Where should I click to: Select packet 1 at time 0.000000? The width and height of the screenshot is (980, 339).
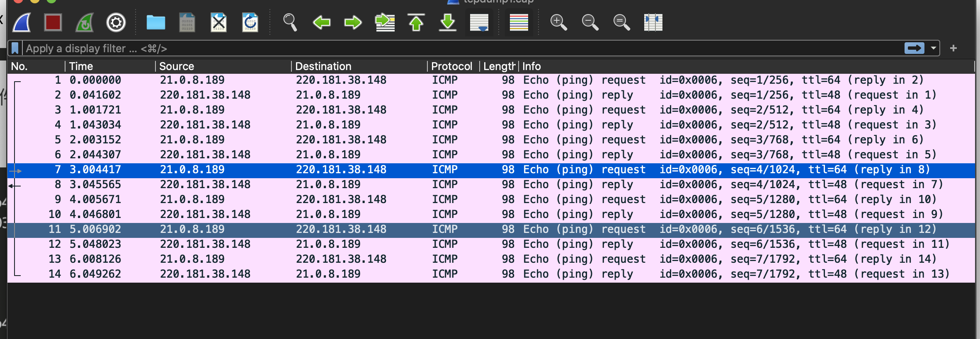pyautogui.click(x=491, y=80)
